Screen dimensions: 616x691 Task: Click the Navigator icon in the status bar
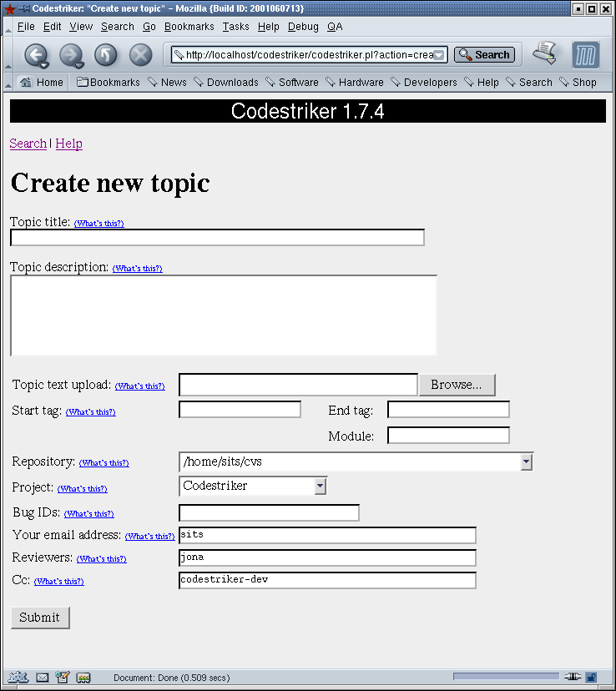click(18, 678)
